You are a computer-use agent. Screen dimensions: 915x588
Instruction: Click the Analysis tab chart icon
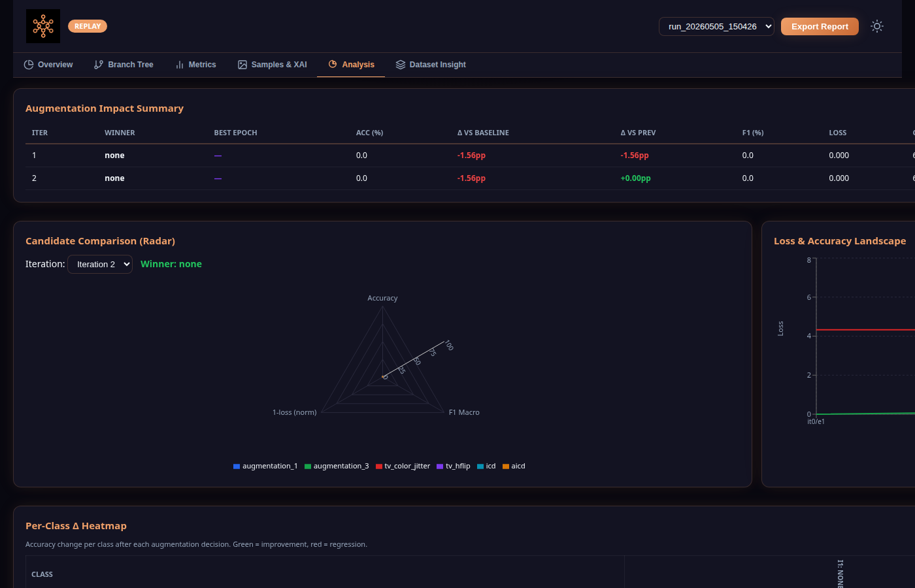[333, 64]
